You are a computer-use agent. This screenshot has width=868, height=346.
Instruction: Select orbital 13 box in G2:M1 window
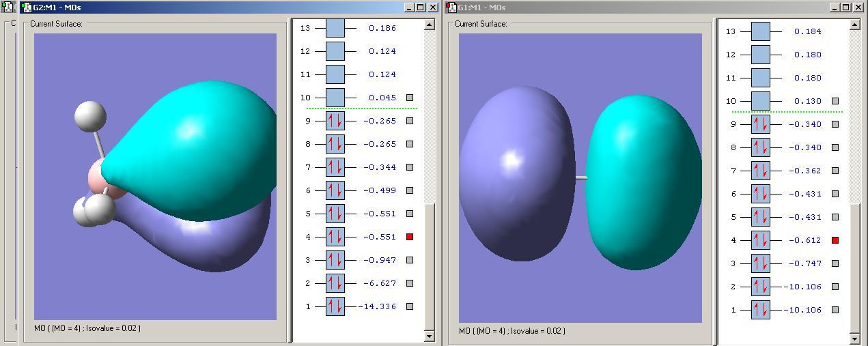(335, 28)
